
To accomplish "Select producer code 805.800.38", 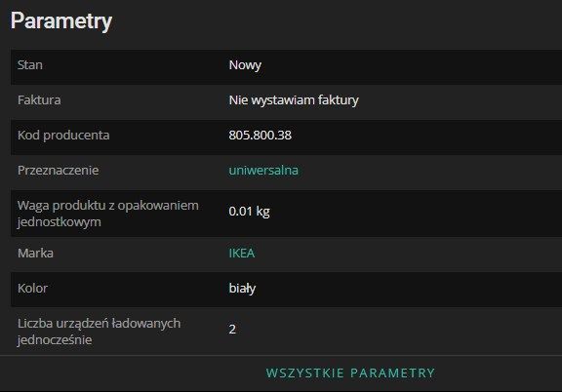I will 261,136.
